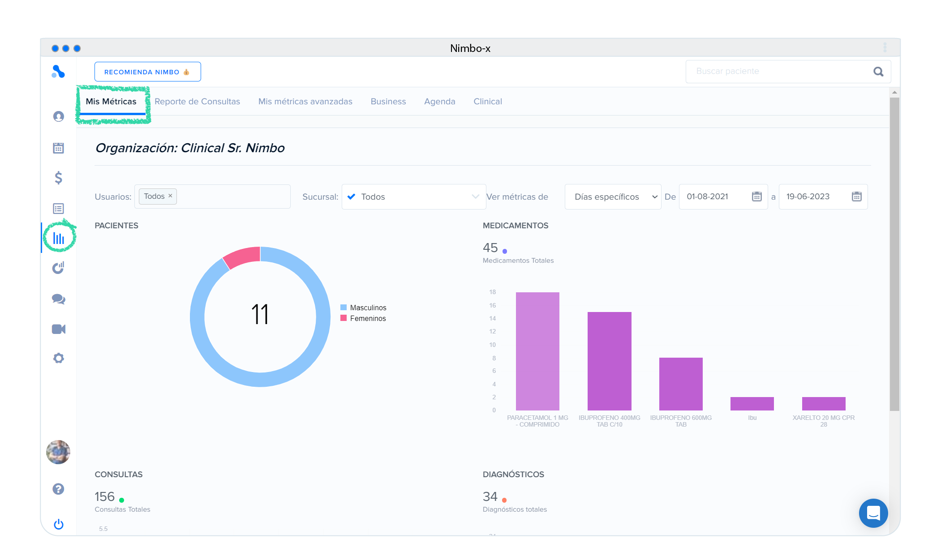Open the help question mark icon
941x560 pixels.
[59, 489]
